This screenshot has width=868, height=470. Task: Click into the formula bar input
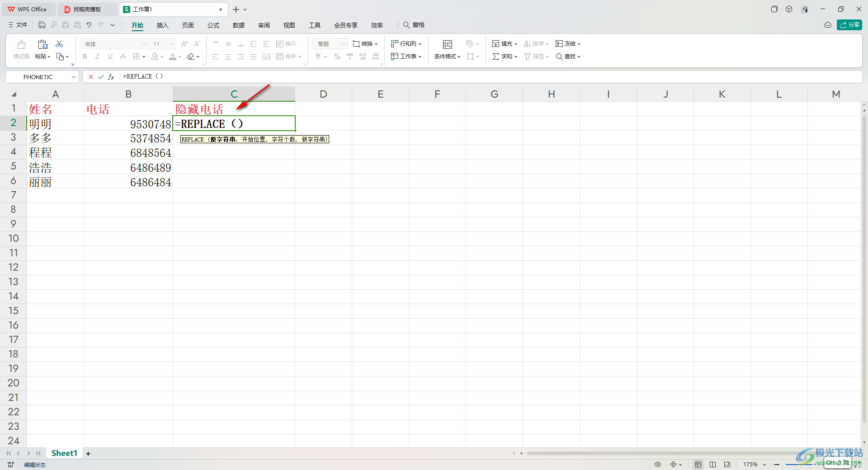491,77
